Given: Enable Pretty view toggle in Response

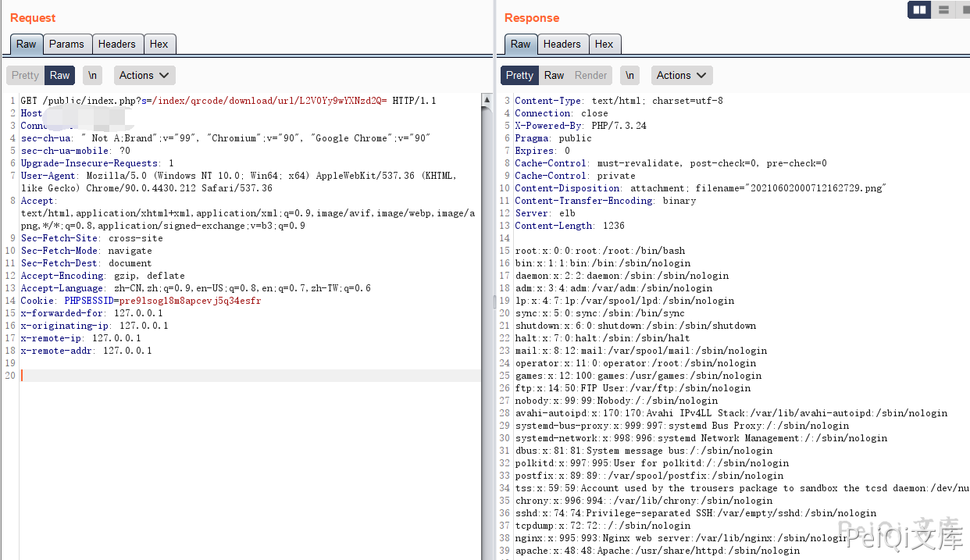Looking at the screenshot, I should 519,76.
